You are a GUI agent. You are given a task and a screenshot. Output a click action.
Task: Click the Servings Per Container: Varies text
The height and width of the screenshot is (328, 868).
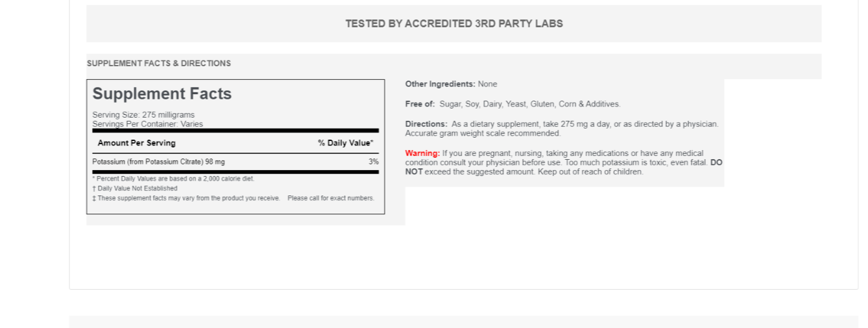coord(147,124)
